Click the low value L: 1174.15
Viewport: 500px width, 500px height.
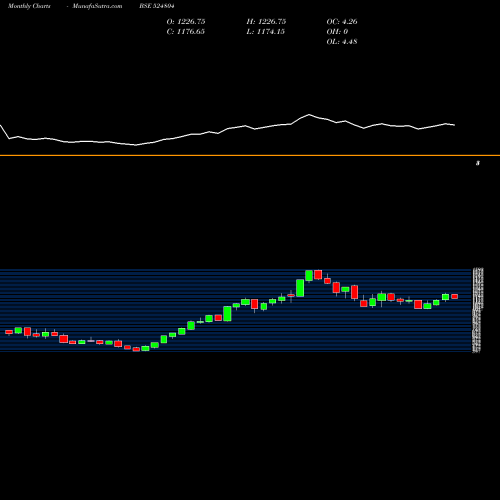(x=265, y=32)
